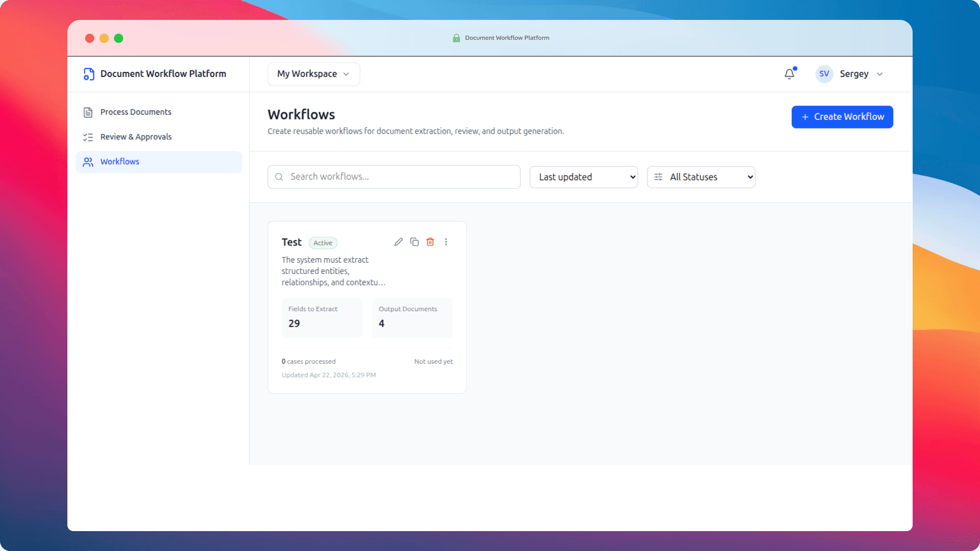Open the My Workspace dropdown

pyautogui.click(x=313, y=74)
